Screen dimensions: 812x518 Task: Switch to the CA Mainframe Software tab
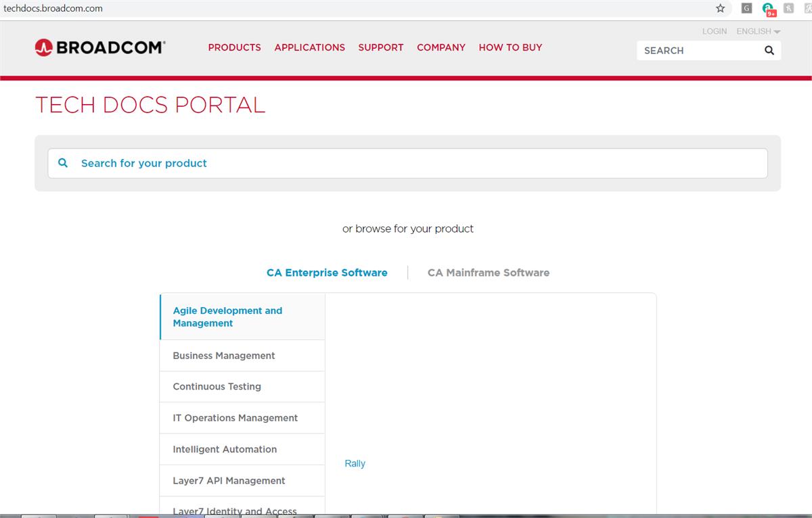point(488,273)
